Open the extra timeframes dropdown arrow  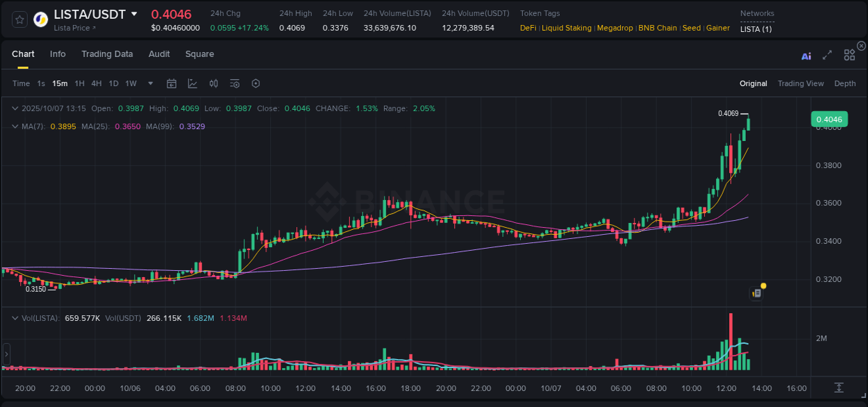point(150,83)
